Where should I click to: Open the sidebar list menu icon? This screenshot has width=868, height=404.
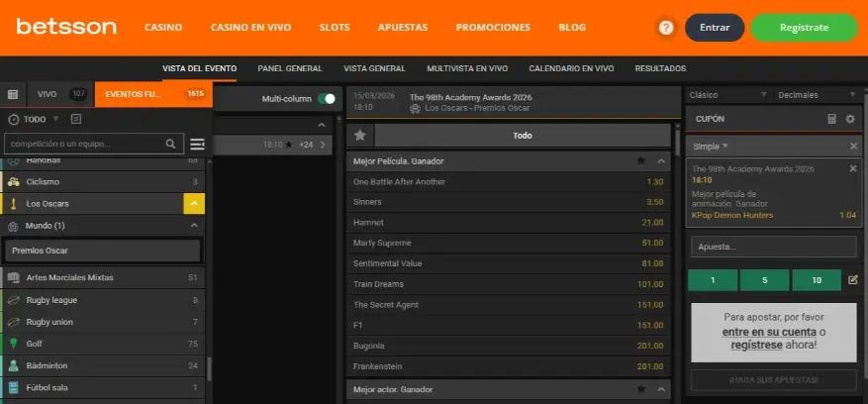point(197,145)
